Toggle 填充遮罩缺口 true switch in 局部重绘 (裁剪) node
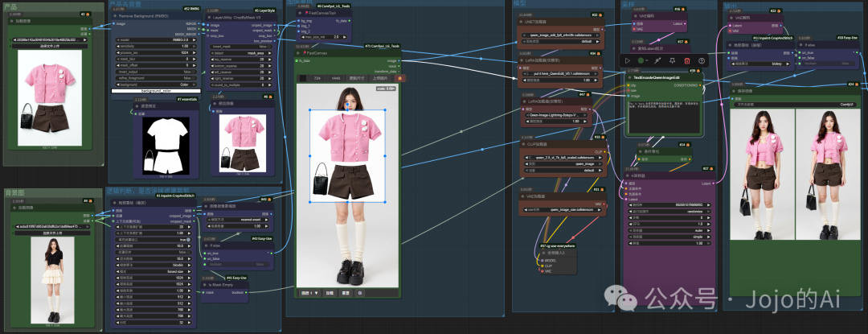The width and height of the screenshot is (868, 334). tap(154, 240)
